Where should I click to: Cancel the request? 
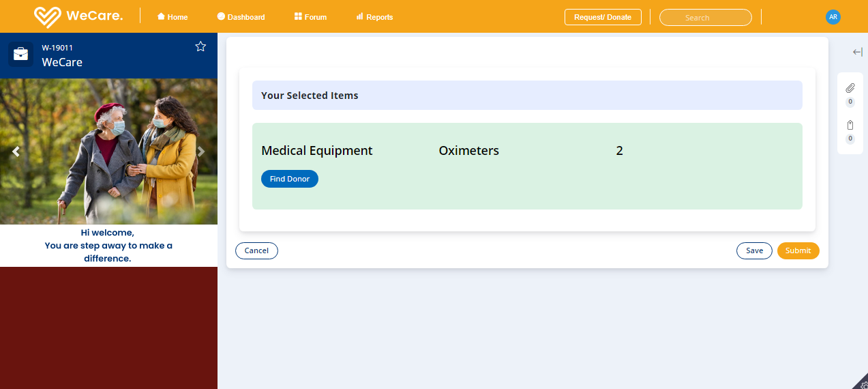pyautogui.click(x=256, y=250)
